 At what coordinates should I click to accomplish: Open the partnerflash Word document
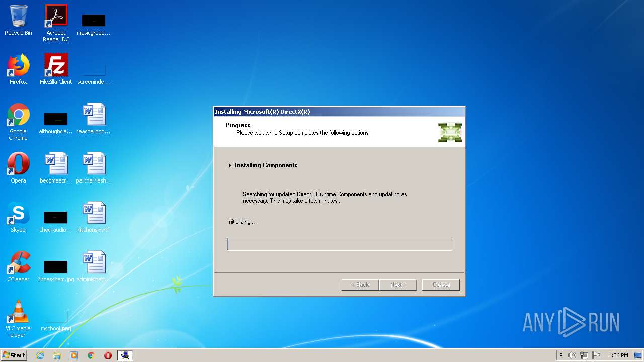click(94, 168)
